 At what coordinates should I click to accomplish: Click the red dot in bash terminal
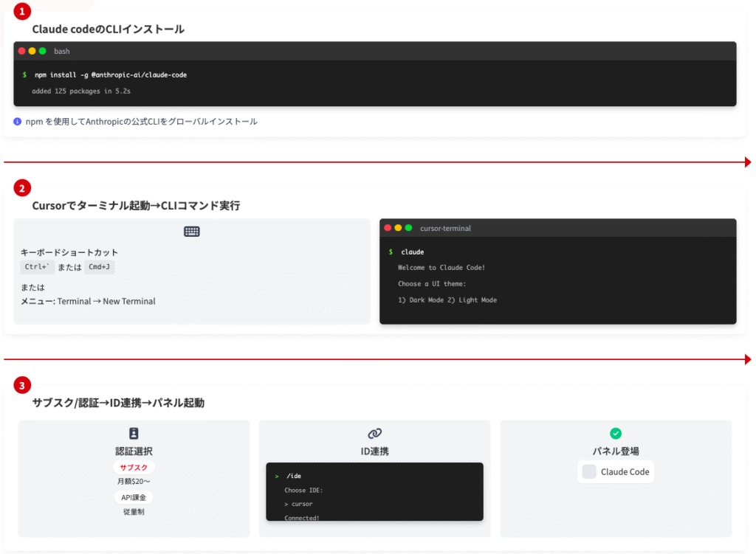pos(21,51)
